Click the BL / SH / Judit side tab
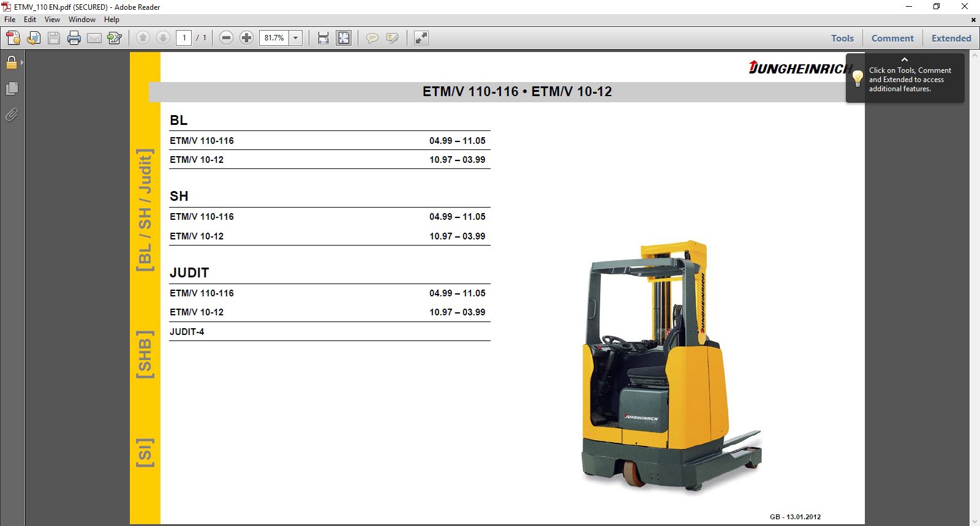This screenshot has width=980, height=526. pyautogui.click(x=145, y=210)
